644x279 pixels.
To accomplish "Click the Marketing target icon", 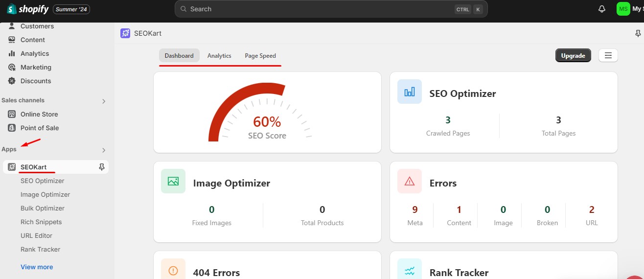I will [x=12, y=67].
